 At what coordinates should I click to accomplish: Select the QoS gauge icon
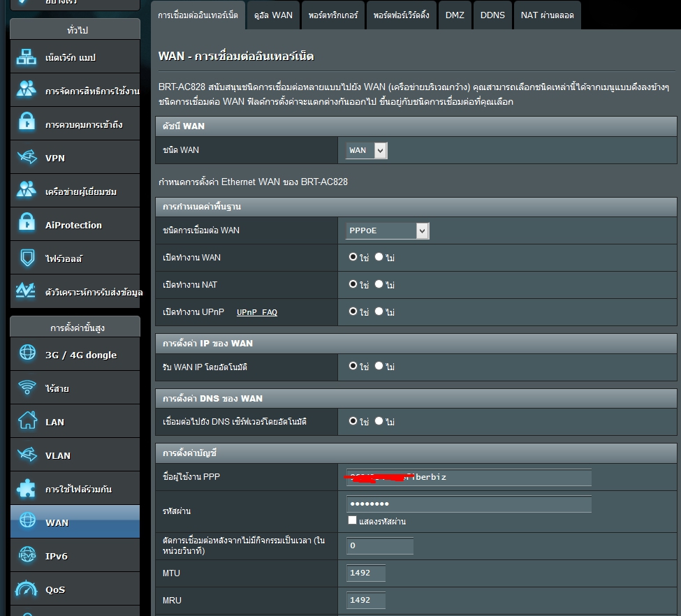pyautogui.click(x=27, y=589)
